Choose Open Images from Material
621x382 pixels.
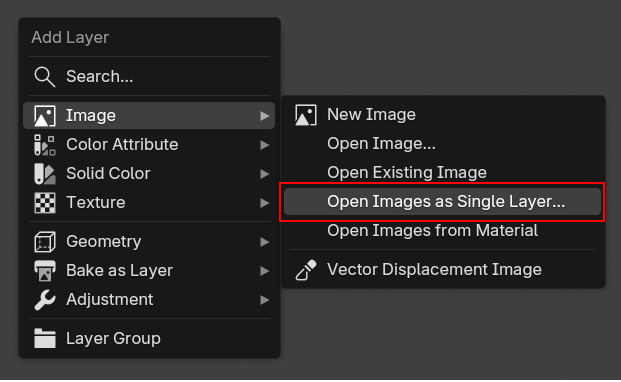(x=443, y=231)
